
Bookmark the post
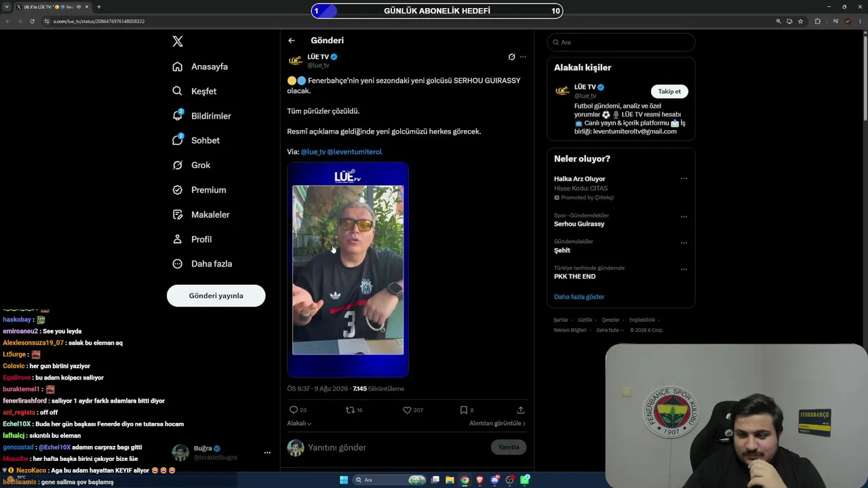pos(463,410)
